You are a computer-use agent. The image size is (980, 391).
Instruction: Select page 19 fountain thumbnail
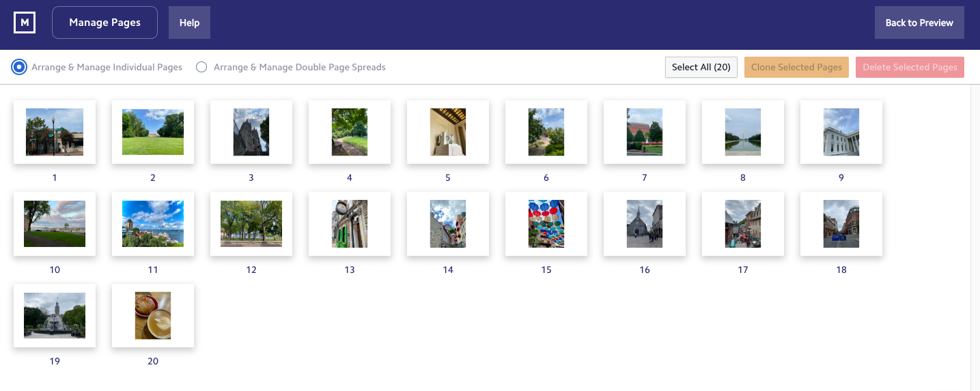(x=55, y=315)
